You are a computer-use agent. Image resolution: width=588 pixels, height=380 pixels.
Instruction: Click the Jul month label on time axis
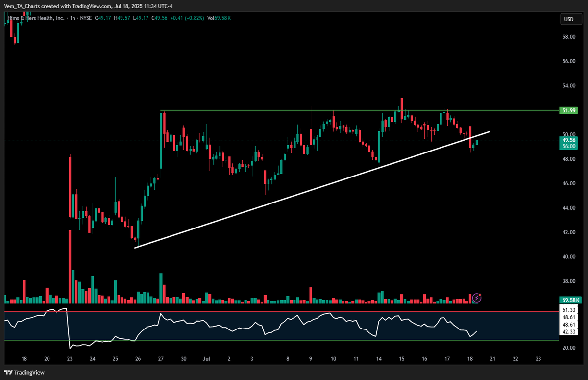206,358
